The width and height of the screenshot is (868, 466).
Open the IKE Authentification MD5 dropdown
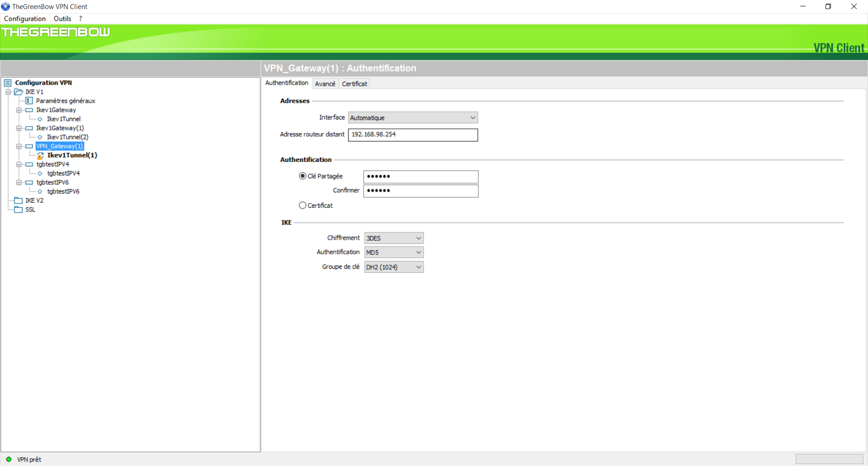pyautogui.click(x=394, y=252)
